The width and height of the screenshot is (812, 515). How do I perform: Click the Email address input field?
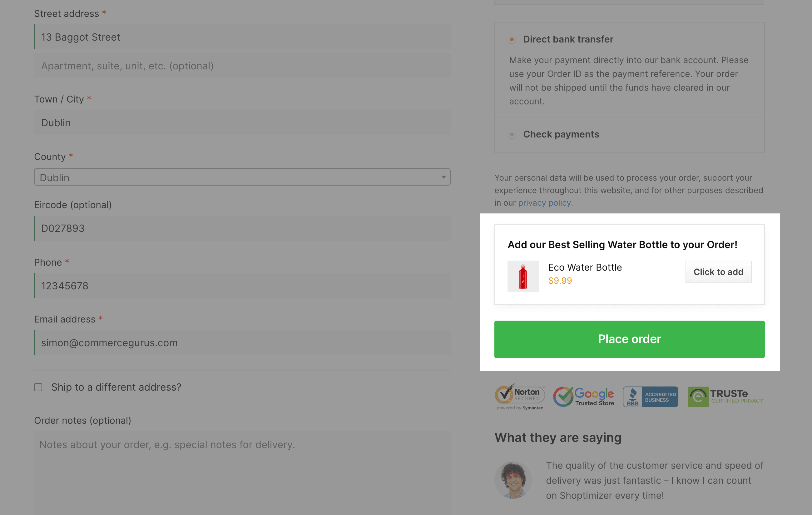(242, 342)
